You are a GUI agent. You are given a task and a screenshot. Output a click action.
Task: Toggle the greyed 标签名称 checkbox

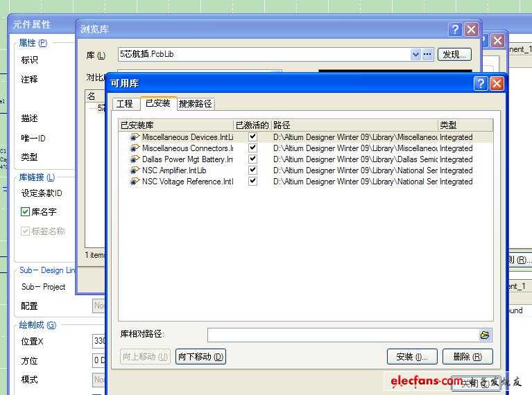25,231
